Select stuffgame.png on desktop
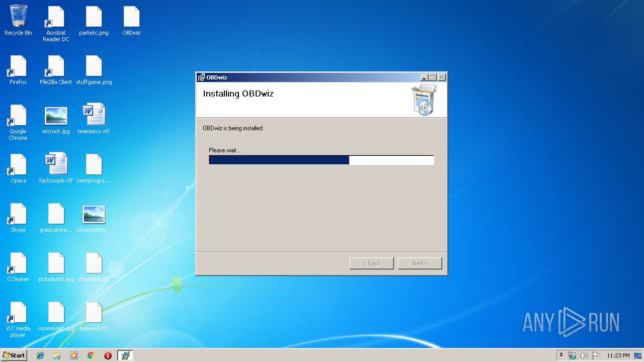Viewport: 644px width, 362px height. tap(94, 70)
